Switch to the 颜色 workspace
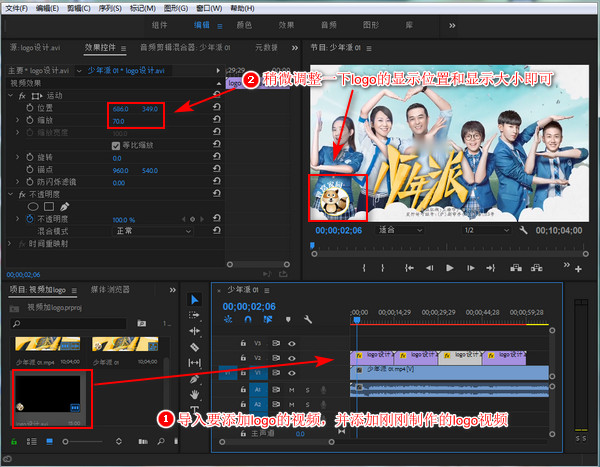600x467 pixels. (x=244, y=25)
